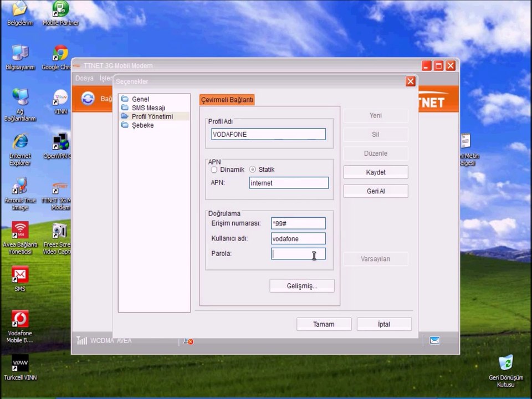Click the signal strength bars icon
Image resolution: width=532 pixels, height=399 pixels.
(81, 340)
